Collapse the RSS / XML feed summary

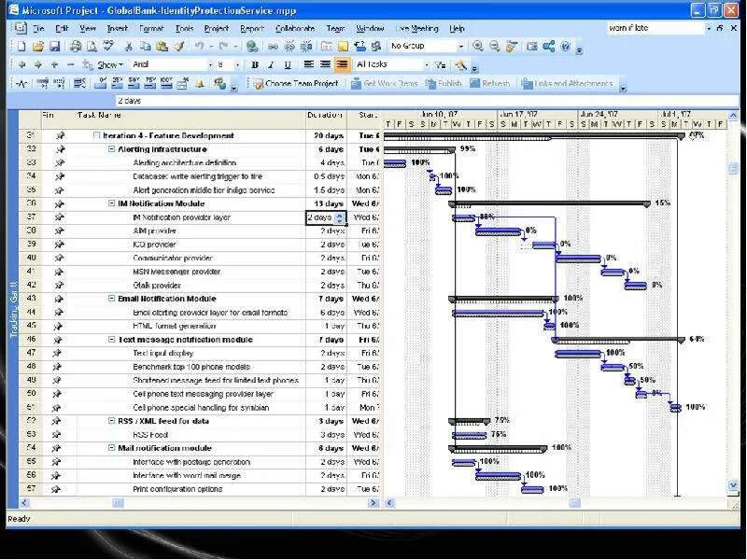pos(111,421)
